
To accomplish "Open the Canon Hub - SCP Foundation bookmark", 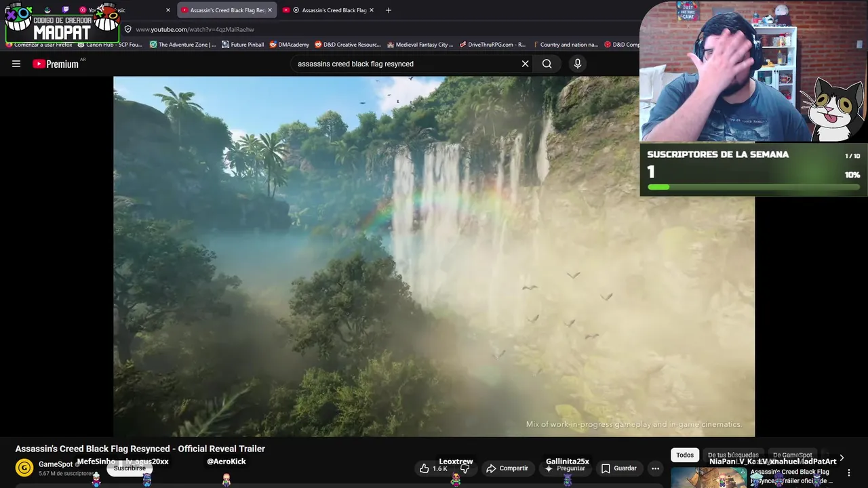I will tap(110, 45).
